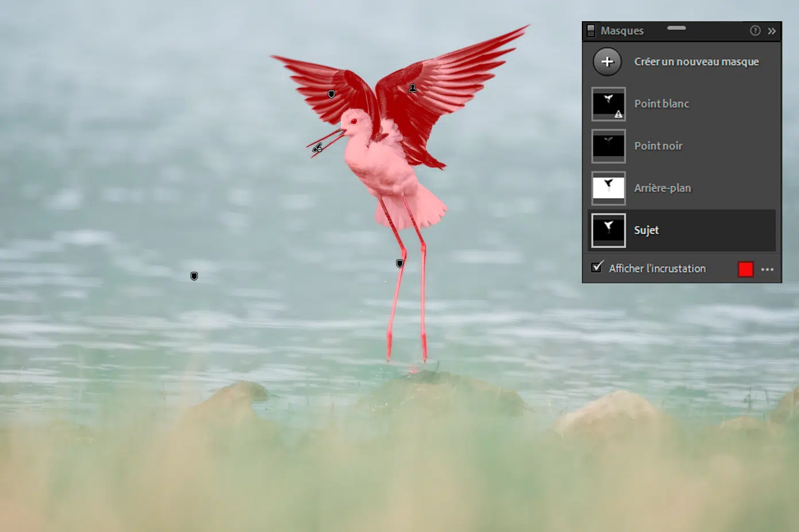Open the Masques panel help icon
The height and width of the screenshot is (532, 799).
755,30
